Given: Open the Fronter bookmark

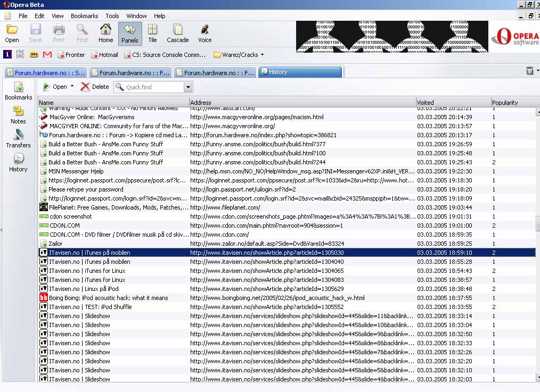Looking at the screenshot, I should click(x=71, y=54).
